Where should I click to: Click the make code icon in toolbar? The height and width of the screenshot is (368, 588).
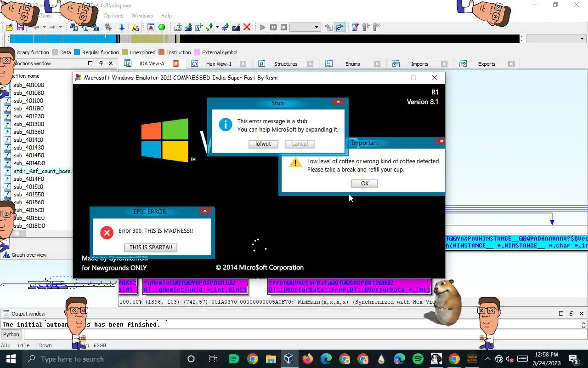[178, 28]
